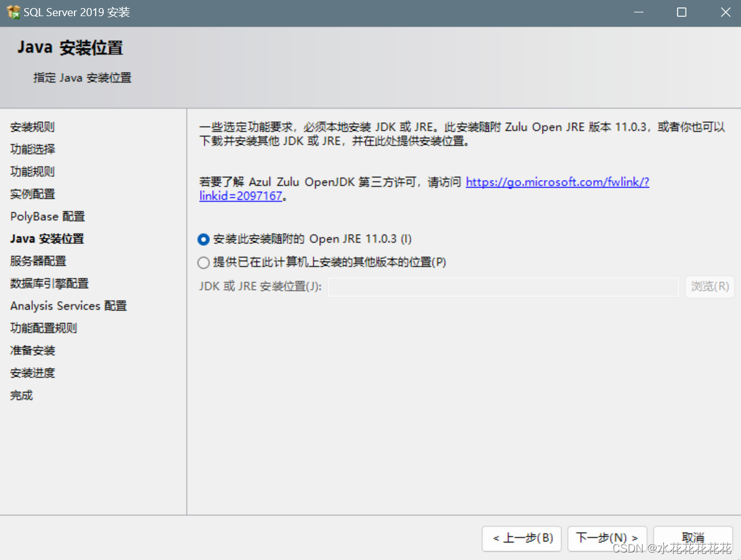Click the 指定 Java 安装位置 subtitle text

pyautogui.click(x=82, y=78)
